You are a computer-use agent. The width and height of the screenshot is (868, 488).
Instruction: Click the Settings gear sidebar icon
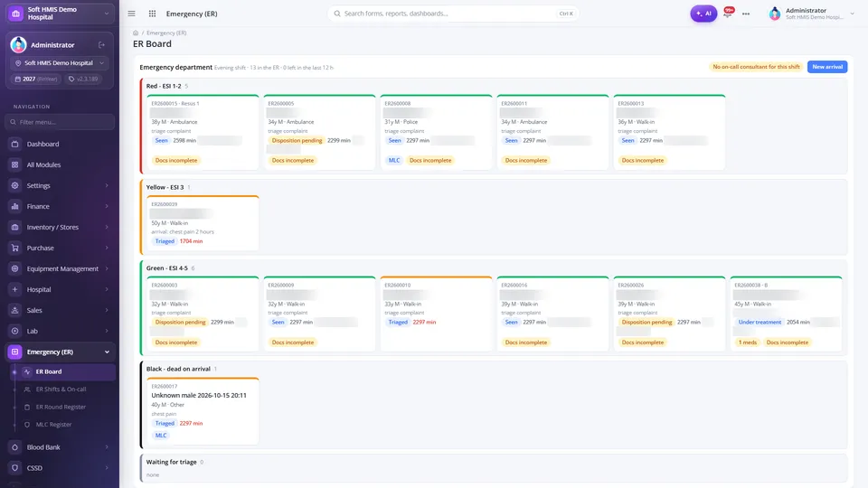[15, 185]
